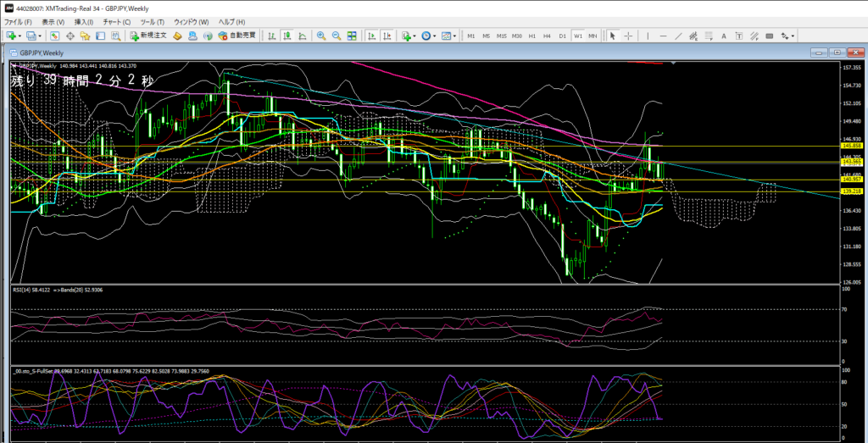Open a new chart with the toolbar icon
This screenshot has height=443, width=868.
point(11,36)
